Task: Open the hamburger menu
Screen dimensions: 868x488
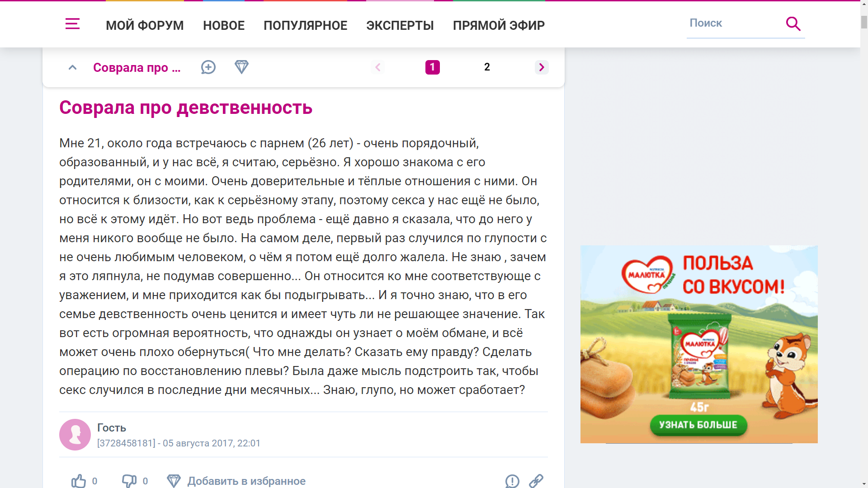Action: [x=72, y=24]
